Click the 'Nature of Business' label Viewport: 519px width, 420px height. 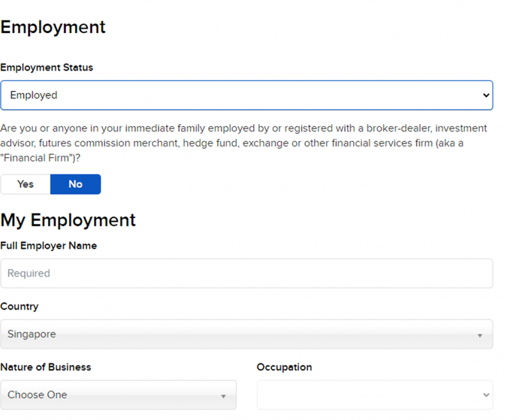pos(45,367)
